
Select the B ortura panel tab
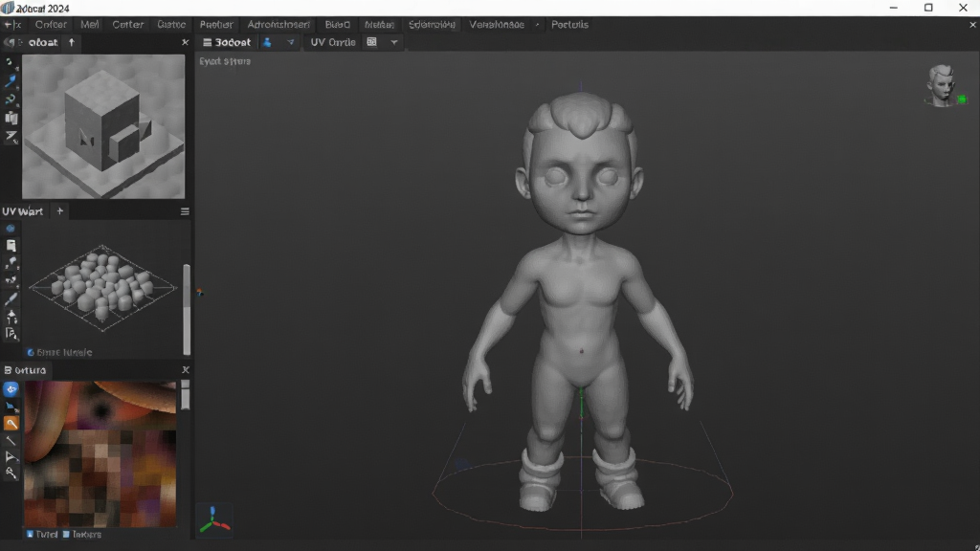tap(25, 370)
